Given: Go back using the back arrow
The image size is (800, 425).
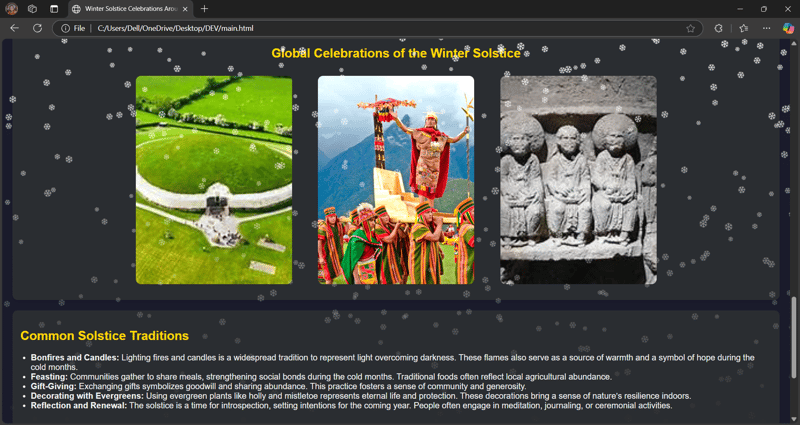Looking at the screenshot, I should (15, 28).
